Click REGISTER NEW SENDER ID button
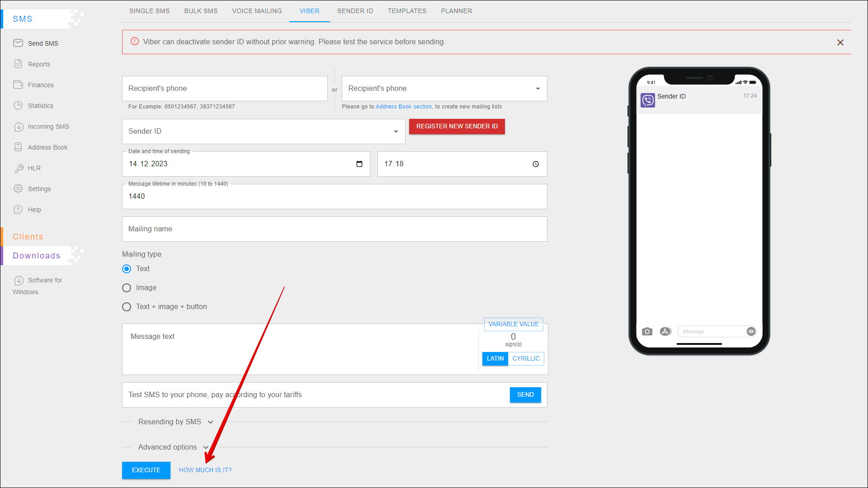 [x=457, y=127]
